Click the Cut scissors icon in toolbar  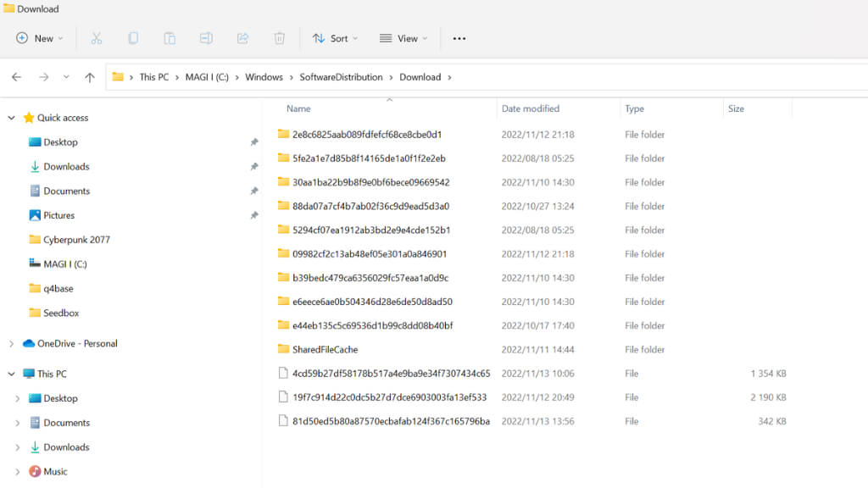97,38
